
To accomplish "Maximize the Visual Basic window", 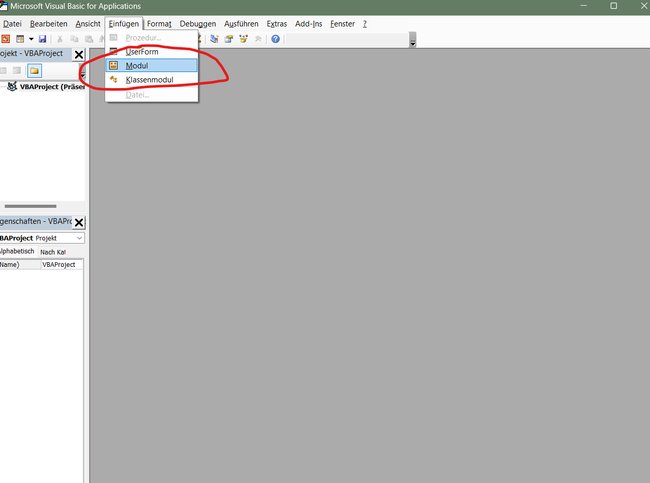I will tap(614, 6).
